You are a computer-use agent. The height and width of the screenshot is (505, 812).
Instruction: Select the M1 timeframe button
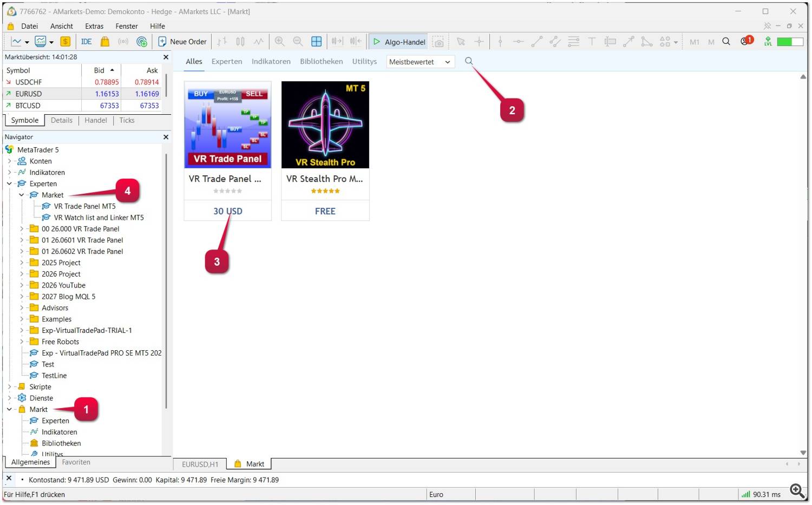pyautogui.click(x=695, y=42)
